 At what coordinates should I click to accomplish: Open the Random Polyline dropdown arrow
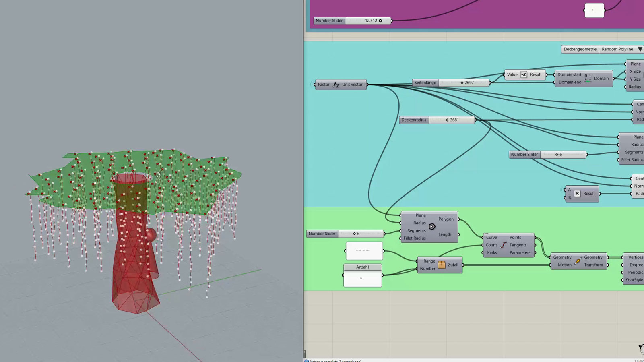pyautogui.click(x=640, y=49)
